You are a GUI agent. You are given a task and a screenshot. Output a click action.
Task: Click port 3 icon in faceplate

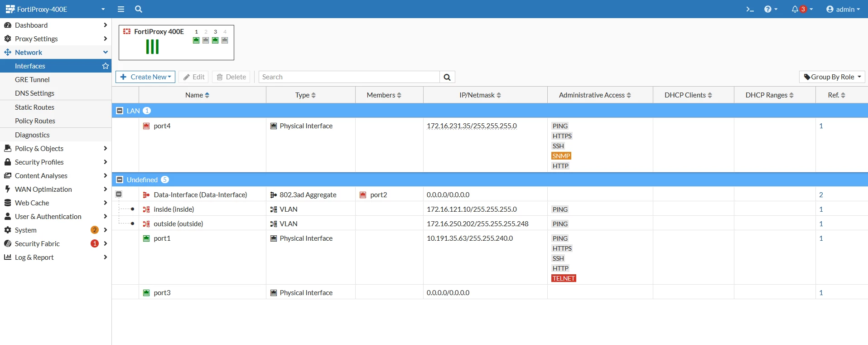coord(215,40)
